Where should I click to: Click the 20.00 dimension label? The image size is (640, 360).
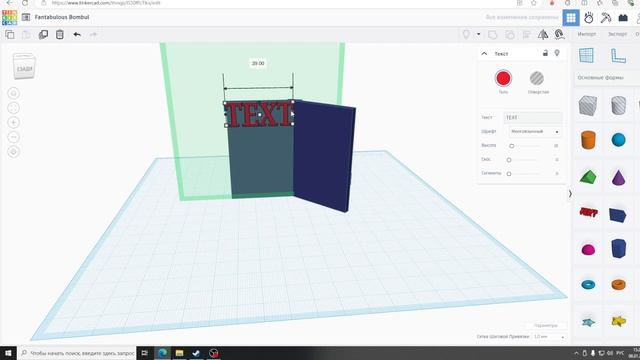258,63
